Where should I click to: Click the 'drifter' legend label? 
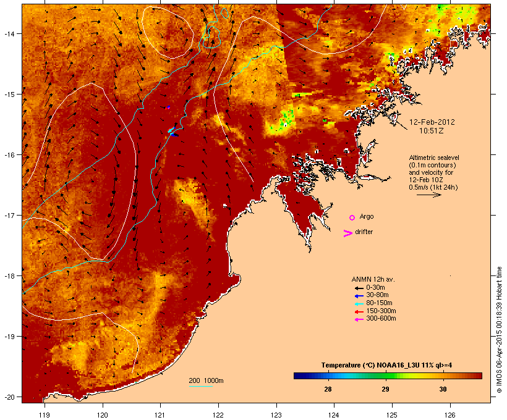[x=364, y=232]
